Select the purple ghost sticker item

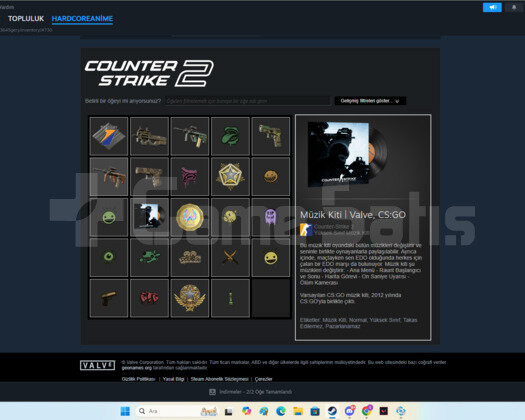271,217
